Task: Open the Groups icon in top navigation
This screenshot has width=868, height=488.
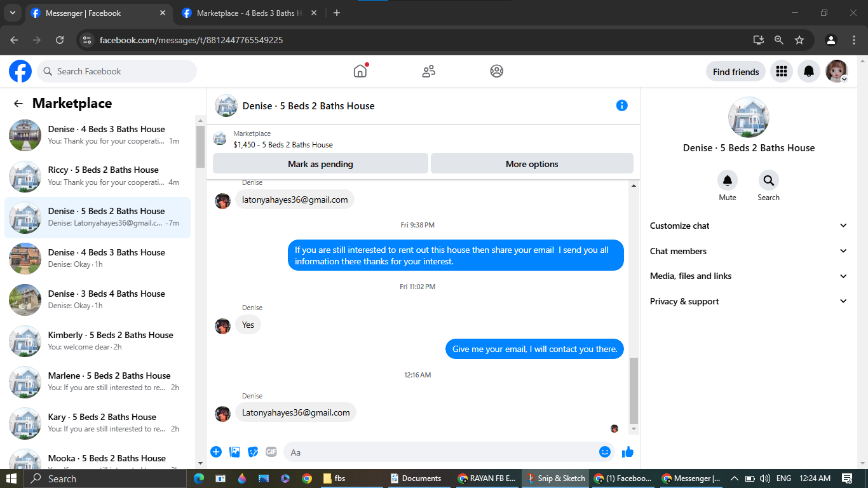Action: 497,71
